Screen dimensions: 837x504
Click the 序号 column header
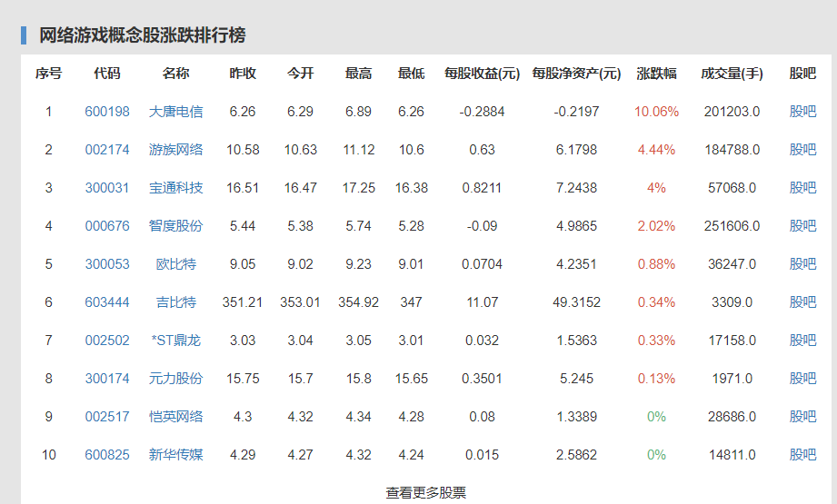pos(48,74)
